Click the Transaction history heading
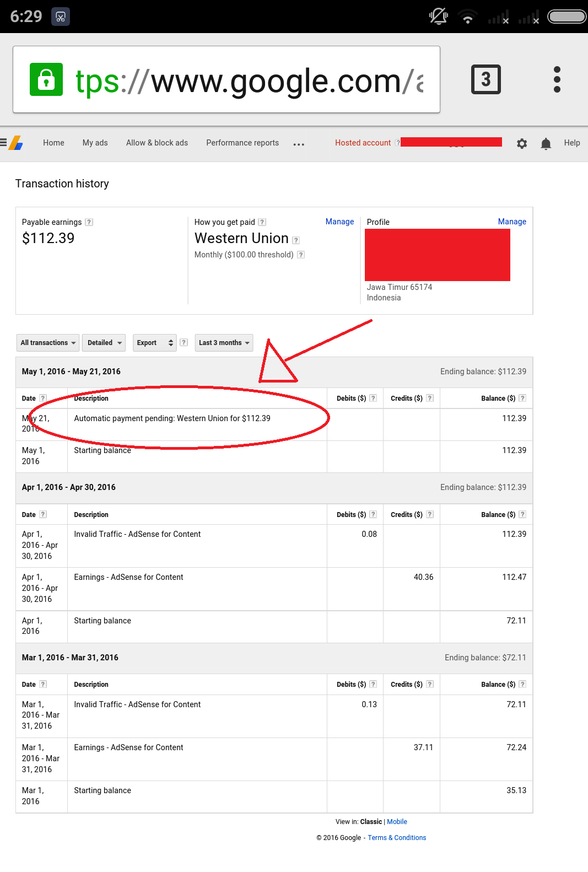 [x=62, y=184]
